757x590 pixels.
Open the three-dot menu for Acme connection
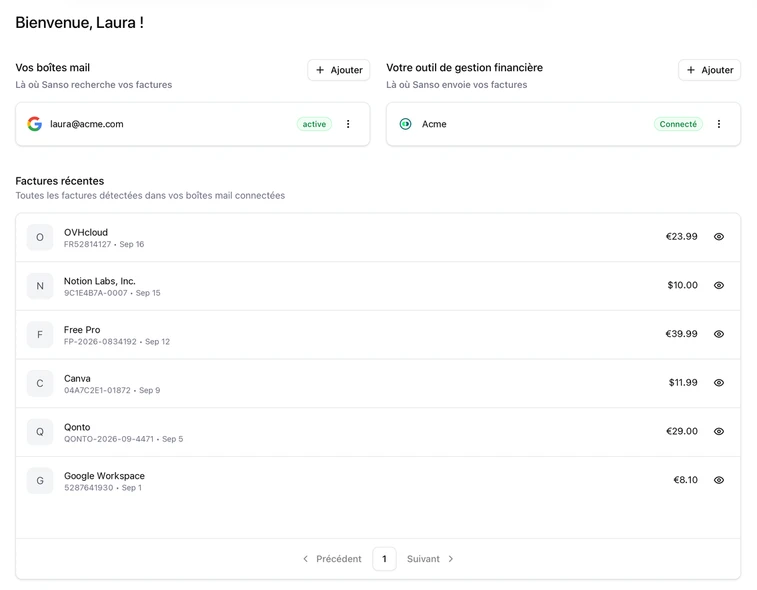pyautogui.click(x=719, y=124)
